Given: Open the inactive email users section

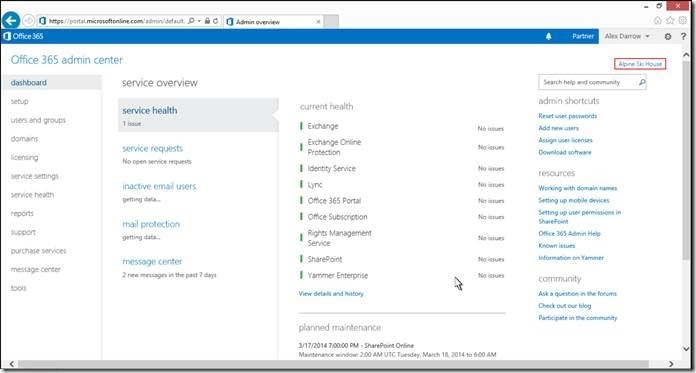Looking at the screenshot, I should pyautogui.click(x=159, y=186).
